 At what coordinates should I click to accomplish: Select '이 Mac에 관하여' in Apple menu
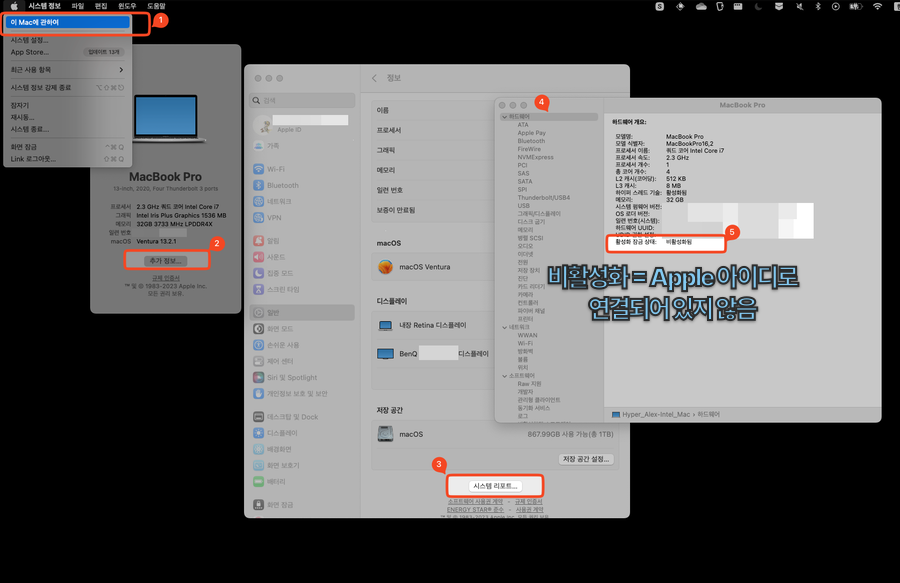point(68,22)
